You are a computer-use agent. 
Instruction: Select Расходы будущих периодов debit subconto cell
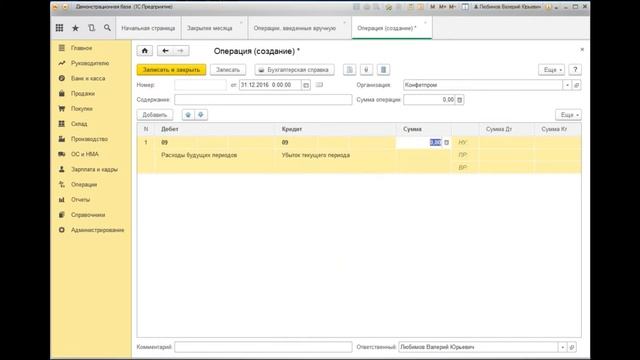click(216, 155)
